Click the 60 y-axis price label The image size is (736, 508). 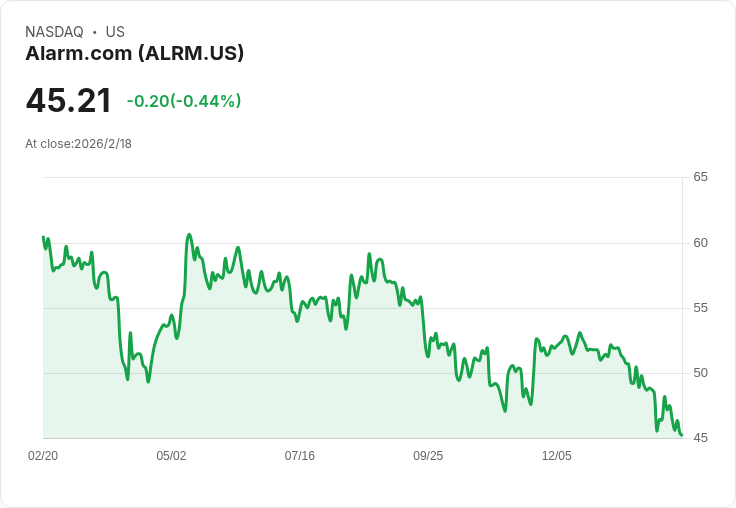tap(701, 243)
